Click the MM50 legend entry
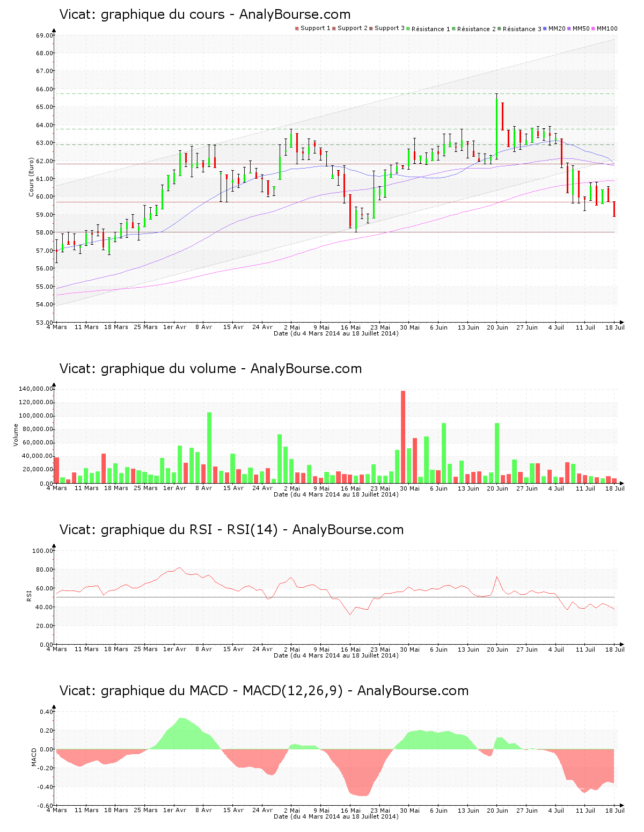This screenshot has height=832, width=644. click(x=579, y=28)
